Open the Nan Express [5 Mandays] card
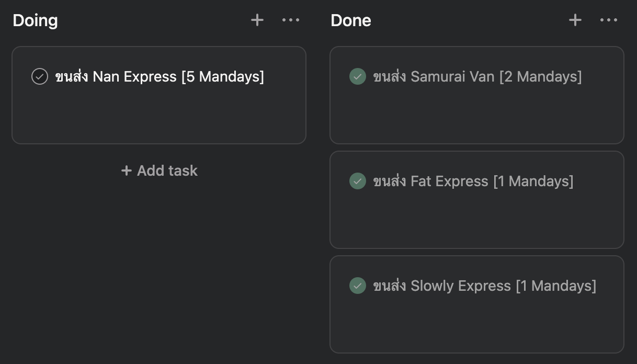Image resolution: width=637 pixels, height=364 pixels. (x=158, y=115)
